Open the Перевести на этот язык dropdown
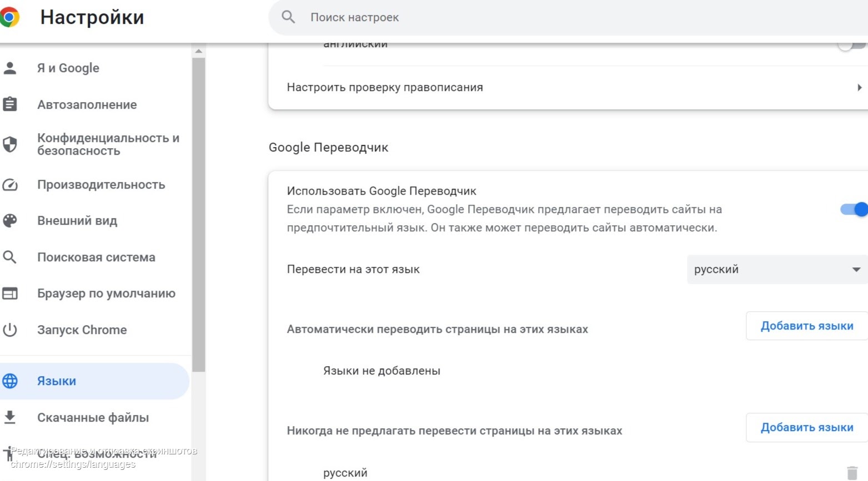Viewport: 868px width, 481px height. [x=777, y=270]
